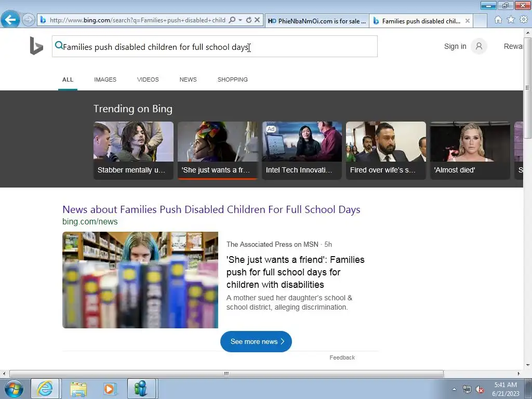Open Windows Explorer folder in taskbar

tap(78, 389)
